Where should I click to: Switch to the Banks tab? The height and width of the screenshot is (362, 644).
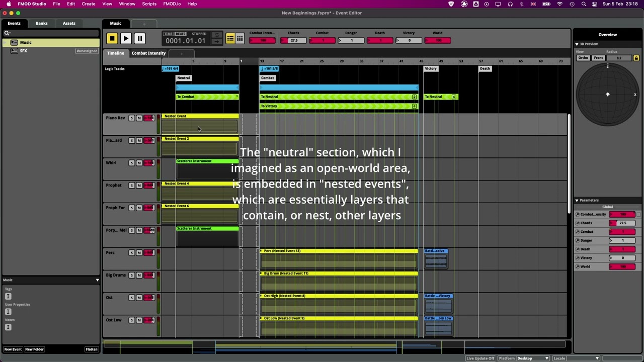(42, 24)
